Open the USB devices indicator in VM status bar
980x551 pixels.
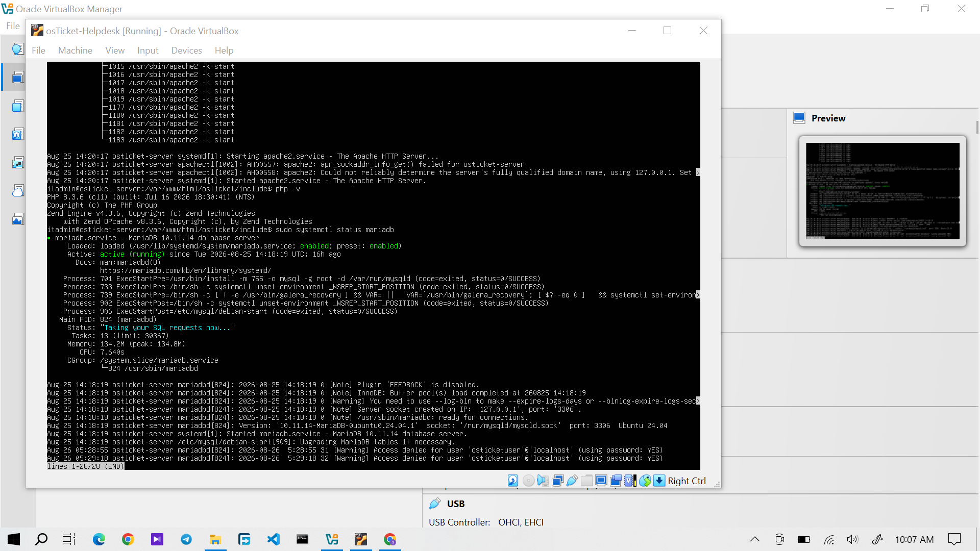(572, 481)
